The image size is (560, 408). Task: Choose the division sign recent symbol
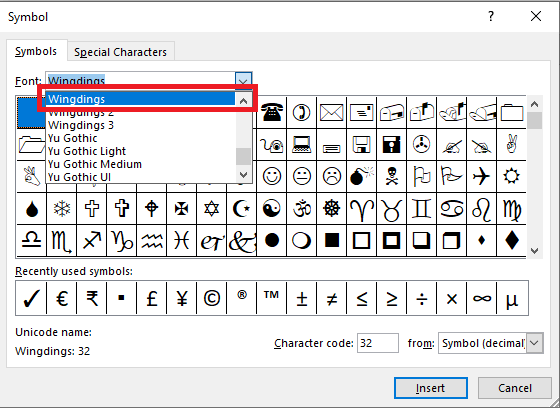[x=421, y=298]
